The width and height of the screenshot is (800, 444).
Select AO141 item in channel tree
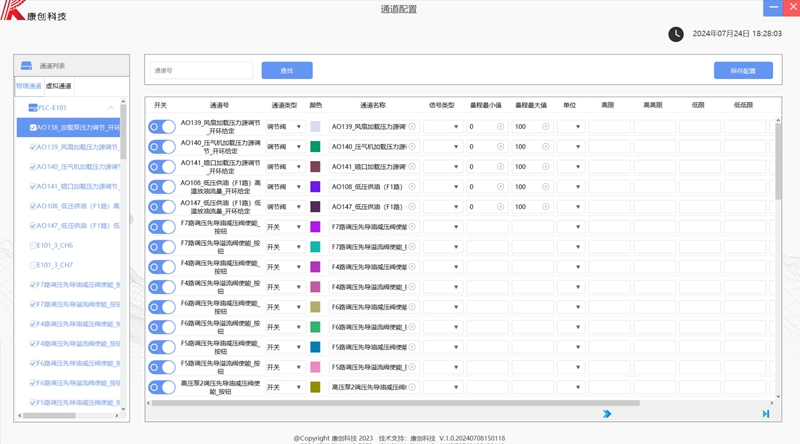coord(78,187)
